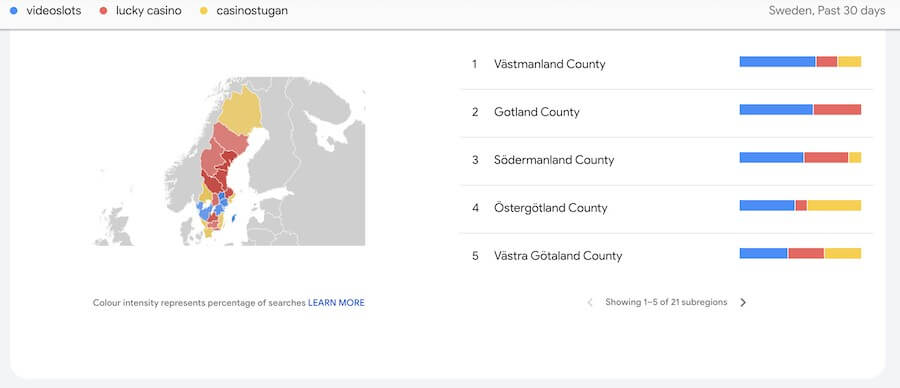The width and height of the screenshot is (900, 388).
Task: Select Västmanland County row
Action: (x=666, y=64)
